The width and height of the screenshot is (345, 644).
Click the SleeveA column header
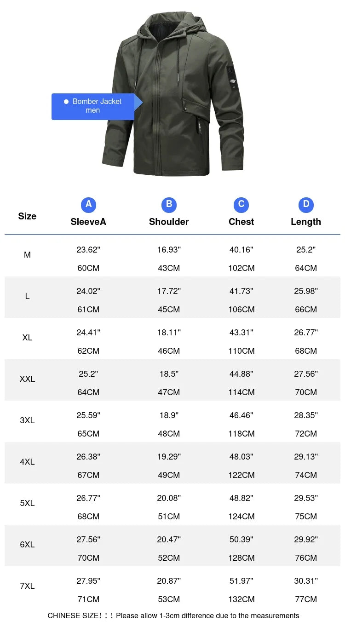tap(88, 222)
